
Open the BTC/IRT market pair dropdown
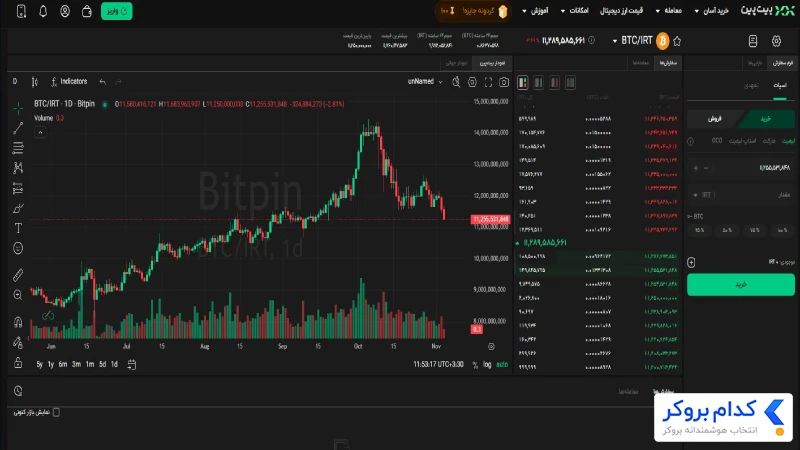633,41
